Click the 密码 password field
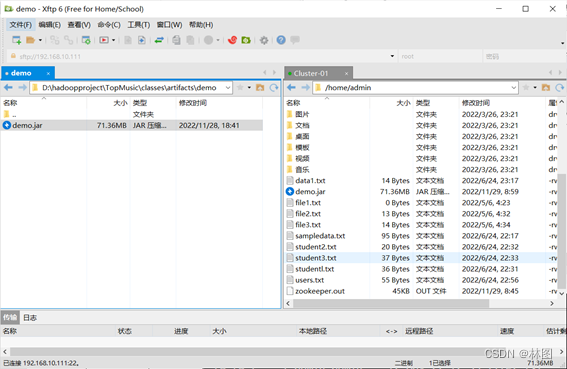The height and width of the screenshot is (369, 567). [x=524, y=56]
